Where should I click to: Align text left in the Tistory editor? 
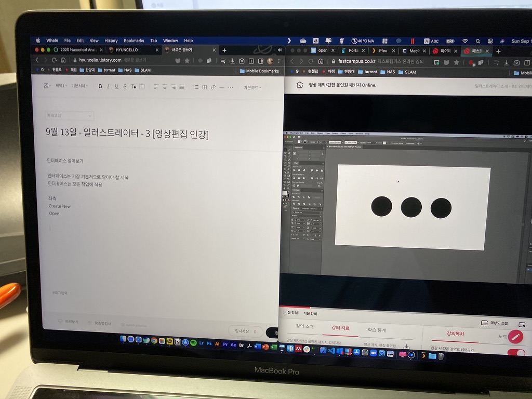156,87
